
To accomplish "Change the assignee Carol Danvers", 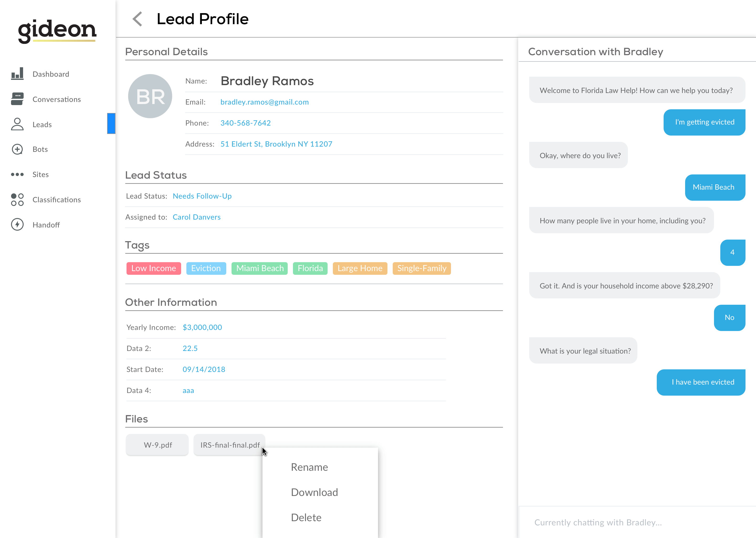I will pyautogui.click(x=196, y=217).
